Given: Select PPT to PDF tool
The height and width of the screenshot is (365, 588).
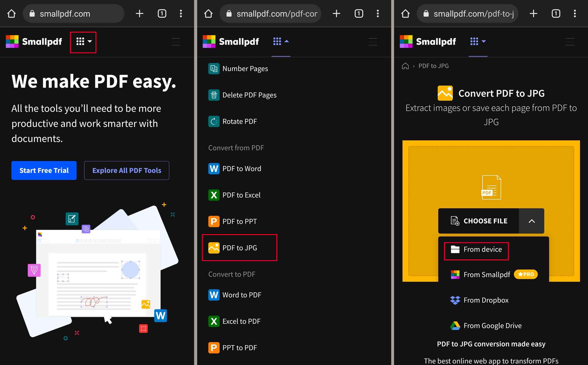Looking at the screenshot, I should [x=233, y=348].
